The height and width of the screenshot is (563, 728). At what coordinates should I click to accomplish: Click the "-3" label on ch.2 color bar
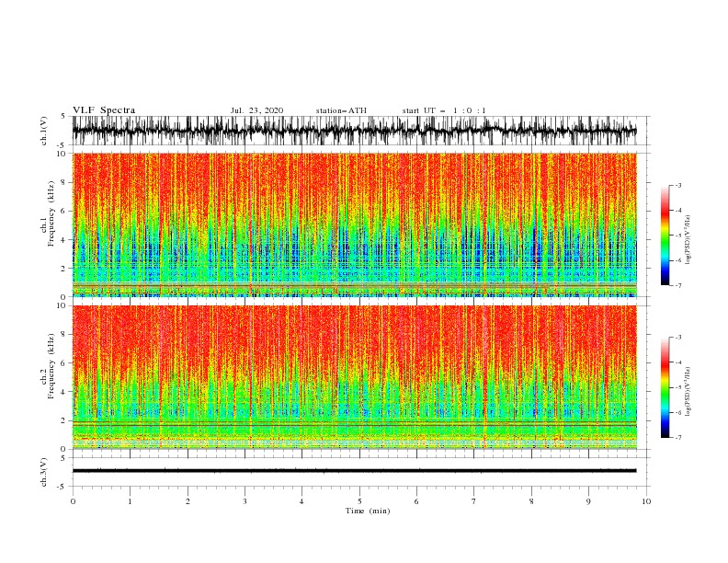[678, 338]
